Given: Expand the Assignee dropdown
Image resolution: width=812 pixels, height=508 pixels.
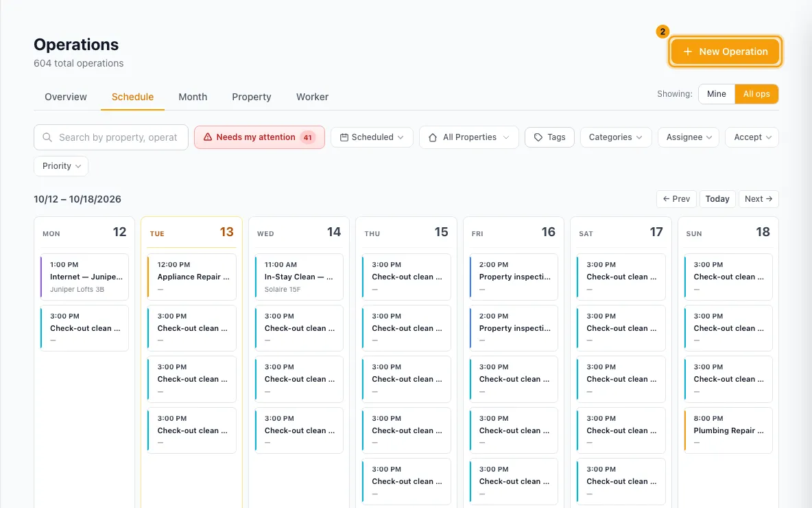Looking at the screenshot, I should coord(689,137).
